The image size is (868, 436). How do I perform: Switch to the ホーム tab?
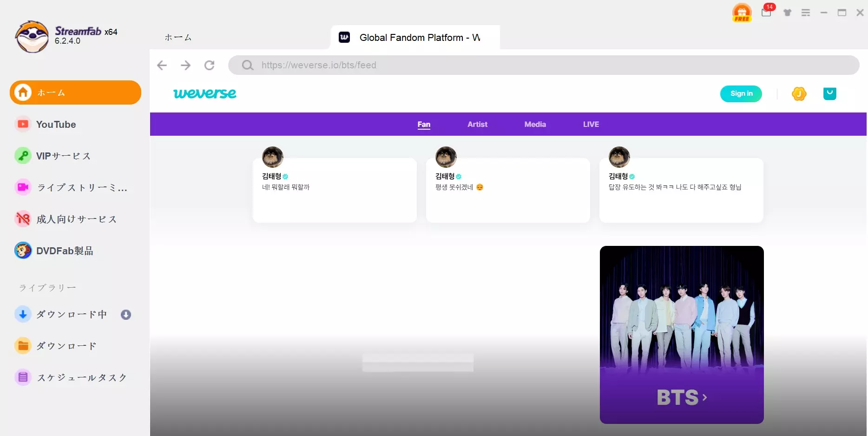(178, 37)
